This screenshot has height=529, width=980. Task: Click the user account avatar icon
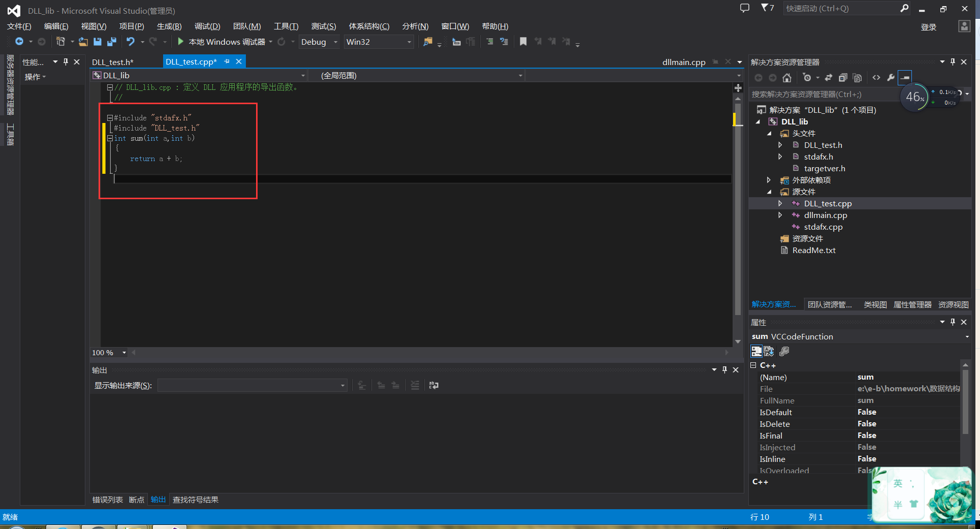964,26
